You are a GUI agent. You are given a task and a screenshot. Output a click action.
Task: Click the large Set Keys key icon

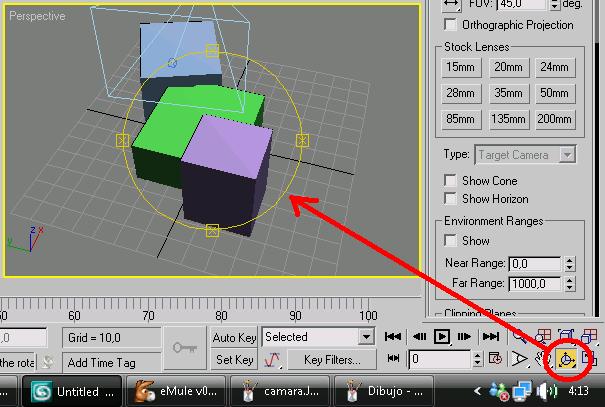click(185, 348)
